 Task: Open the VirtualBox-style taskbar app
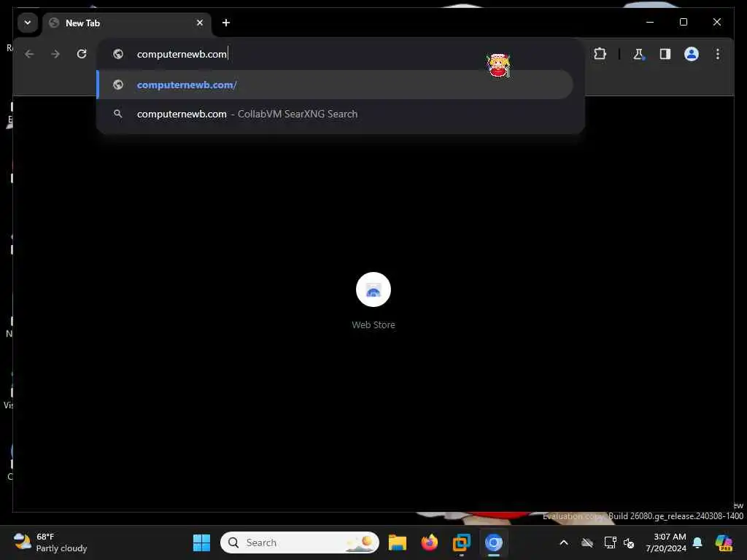pyautogui.click(x=461, y=542)
